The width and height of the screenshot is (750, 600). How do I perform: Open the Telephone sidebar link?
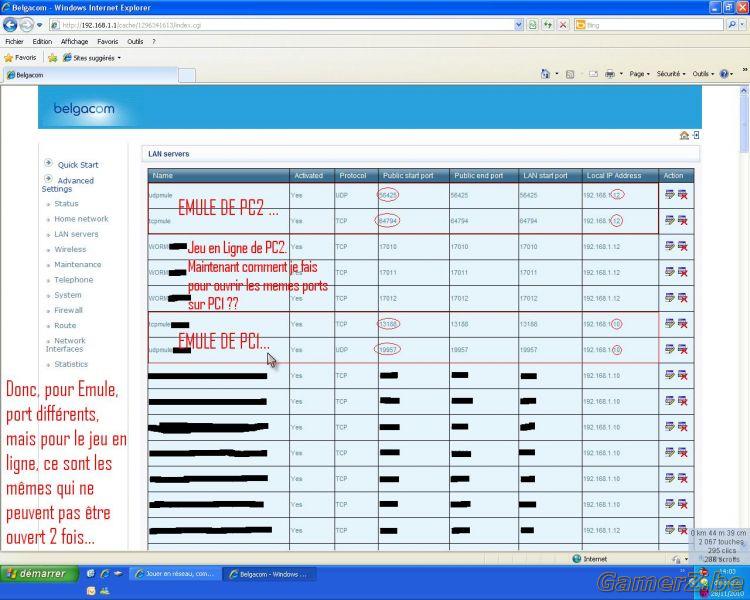73,280
